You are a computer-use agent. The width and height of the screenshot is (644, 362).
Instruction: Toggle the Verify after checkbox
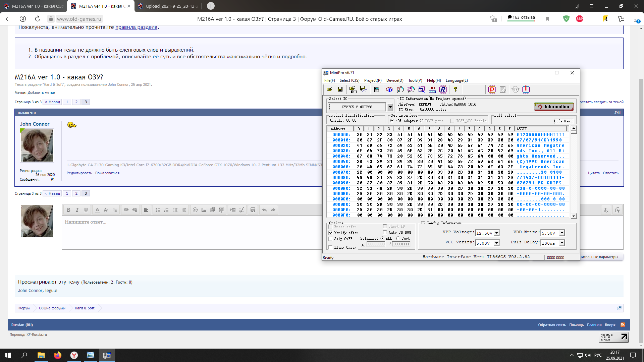pos(330,233)
